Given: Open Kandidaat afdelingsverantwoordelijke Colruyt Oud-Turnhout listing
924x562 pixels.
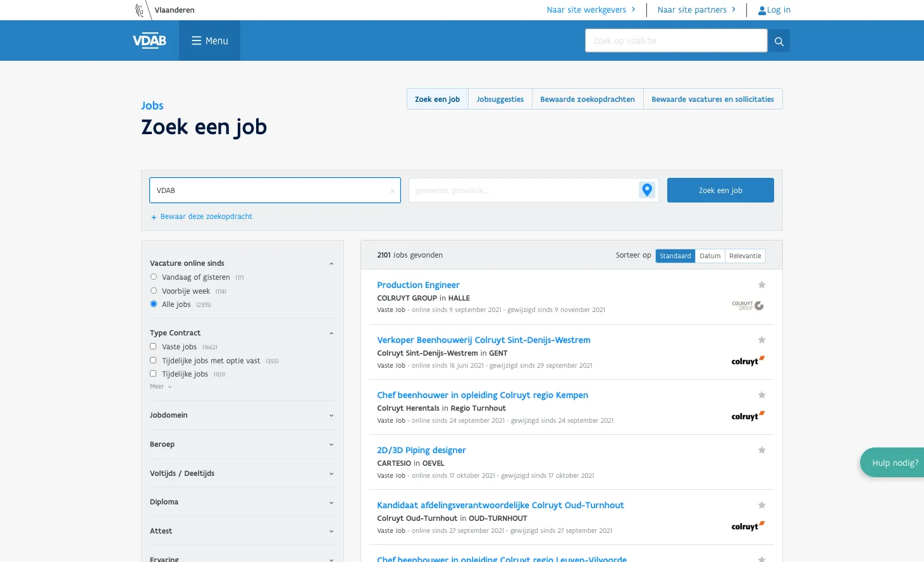Looking at the screenshot, I should 500,505.
